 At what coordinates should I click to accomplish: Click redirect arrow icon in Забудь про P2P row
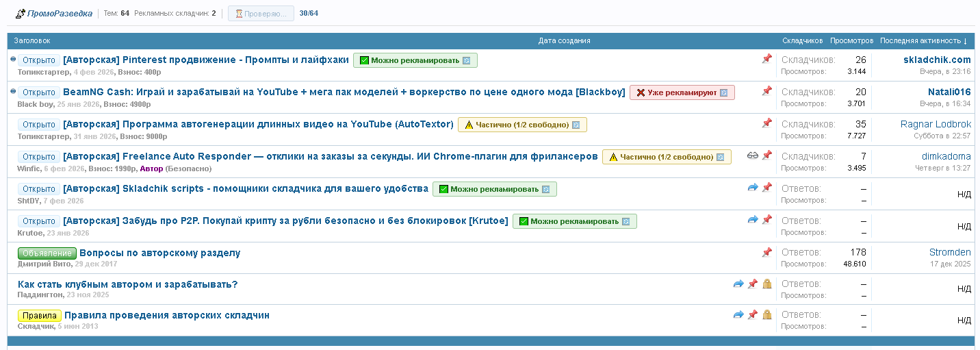(753, 220)
